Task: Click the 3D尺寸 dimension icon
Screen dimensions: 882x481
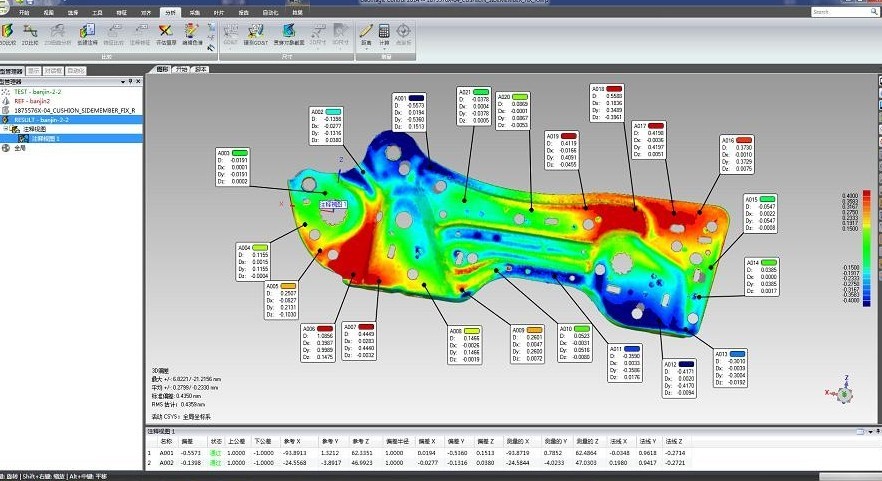Action: click(340, 33)
